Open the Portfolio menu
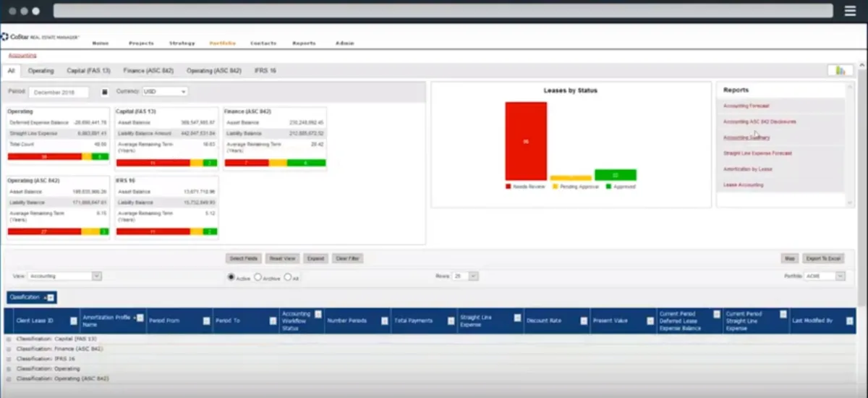The image size is (868, 398). point(223,43)
